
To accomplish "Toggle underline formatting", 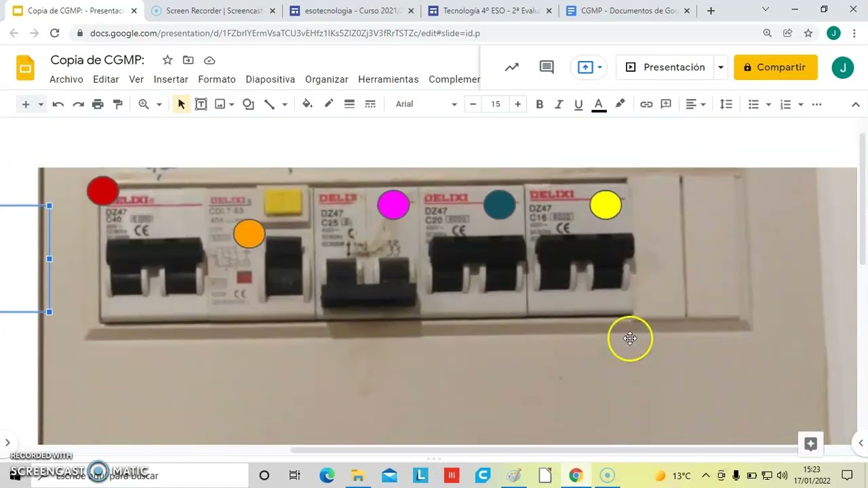I will click(578, 104).
